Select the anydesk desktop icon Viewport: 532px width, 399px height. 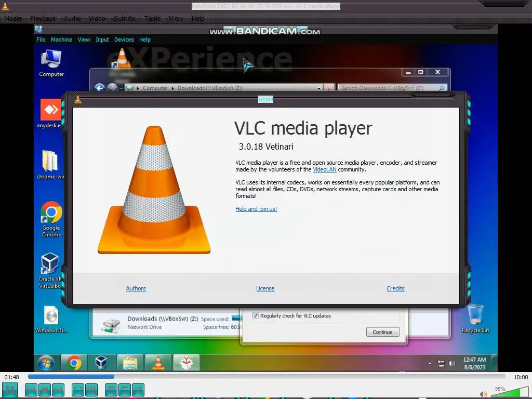[50, 114]
